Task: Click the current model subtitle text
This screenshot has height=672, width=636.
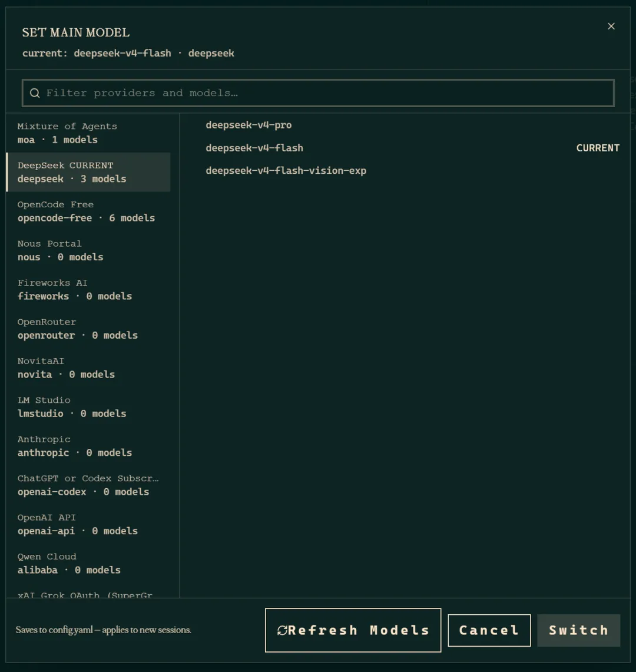Action: 128,53
